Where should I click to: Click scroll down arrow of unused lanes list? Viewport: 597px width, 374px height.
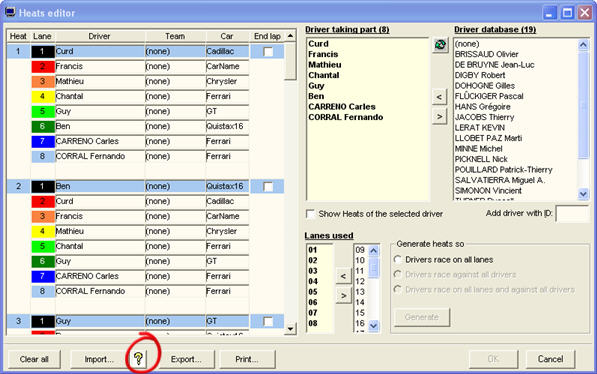pyautogui.click(x=374, y=326)
